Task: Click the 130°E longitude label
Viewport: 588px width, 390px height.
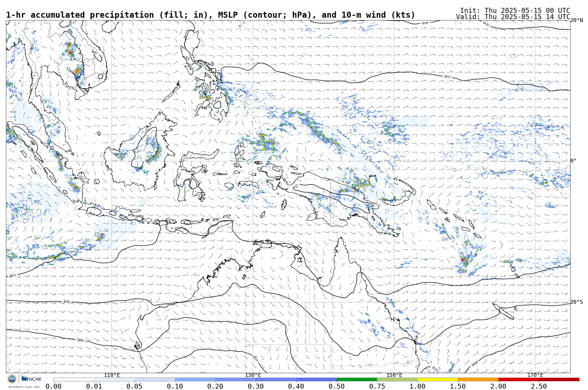Action: pyautogui.click(x=253, y=375)
